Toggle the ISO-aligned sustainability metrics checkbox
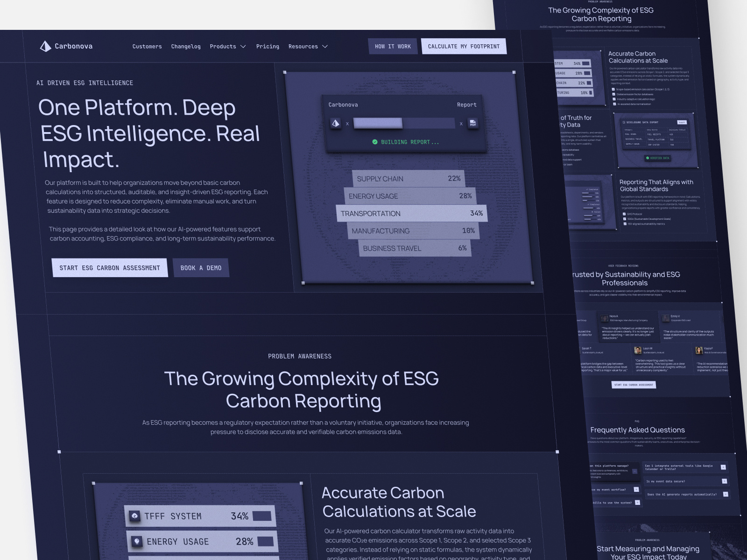 coord(625,224)
